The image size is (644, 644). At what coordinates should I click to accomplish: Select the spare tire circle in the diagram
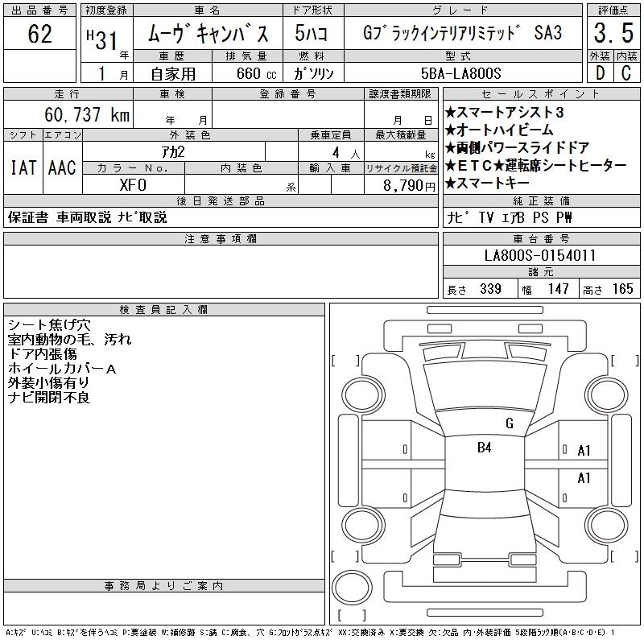(x=353, y=586)
